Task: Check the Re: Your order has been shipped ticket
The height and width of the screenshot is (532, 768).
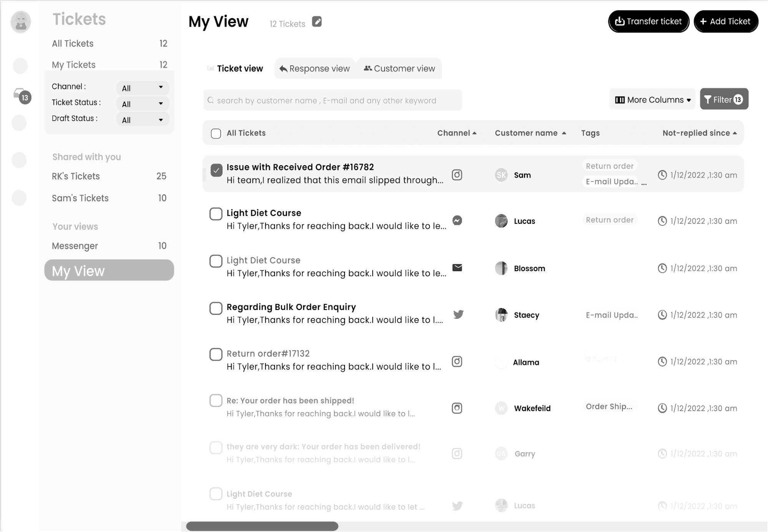Action: pos(216,400)
